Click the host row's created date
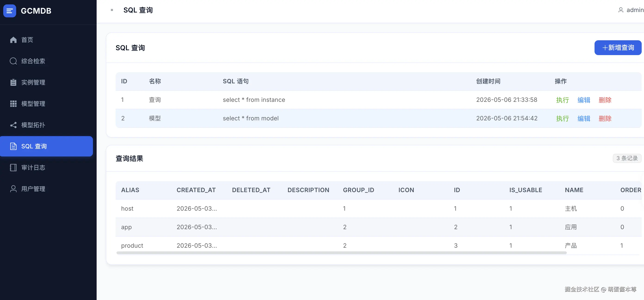The image size is (644, 300). pyautogui.click(x=196, y=209)
